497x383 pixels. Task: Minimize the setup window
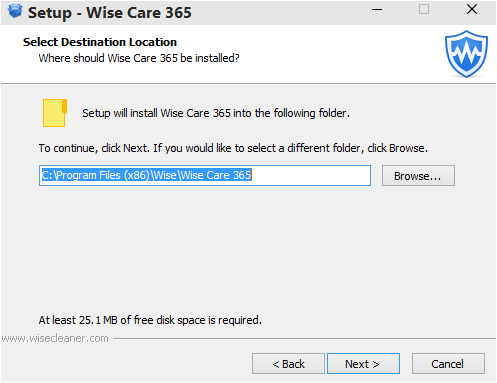point(377,10)
